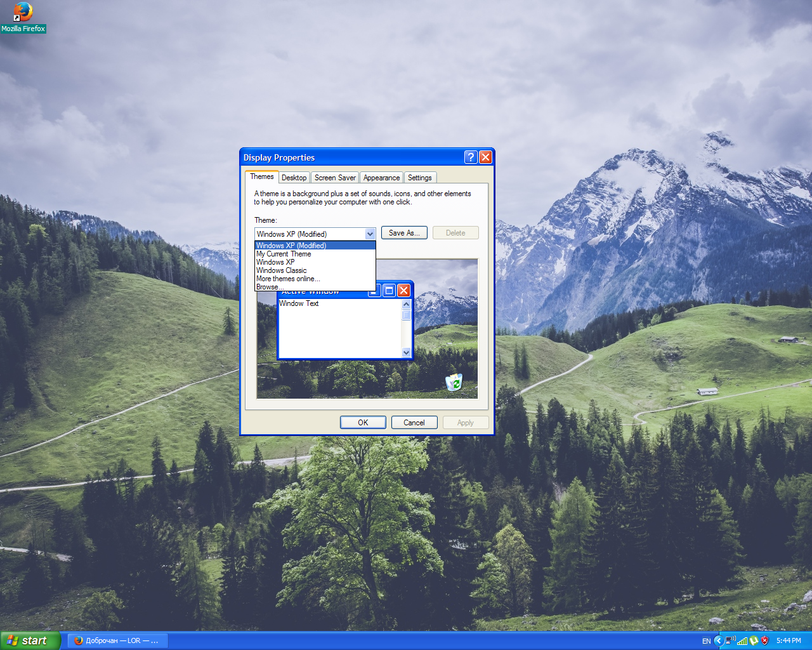Open the red security shield tray alert
Viewport: 812px width, 650px height.
click(764, 640)
